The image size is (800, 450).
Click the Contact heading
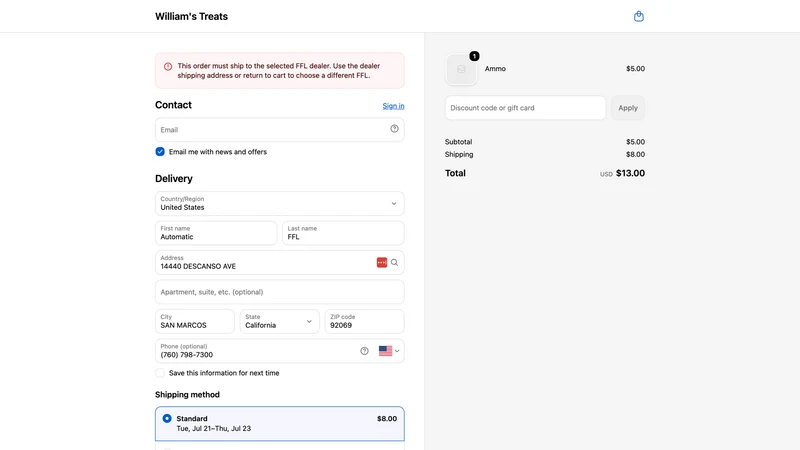pos(173,105)
